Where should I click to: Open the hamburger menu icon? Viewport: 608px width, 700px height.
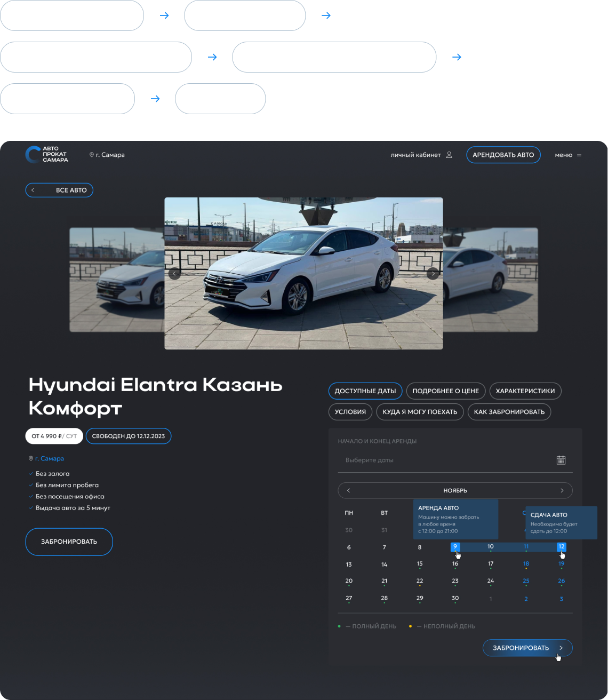579,155
